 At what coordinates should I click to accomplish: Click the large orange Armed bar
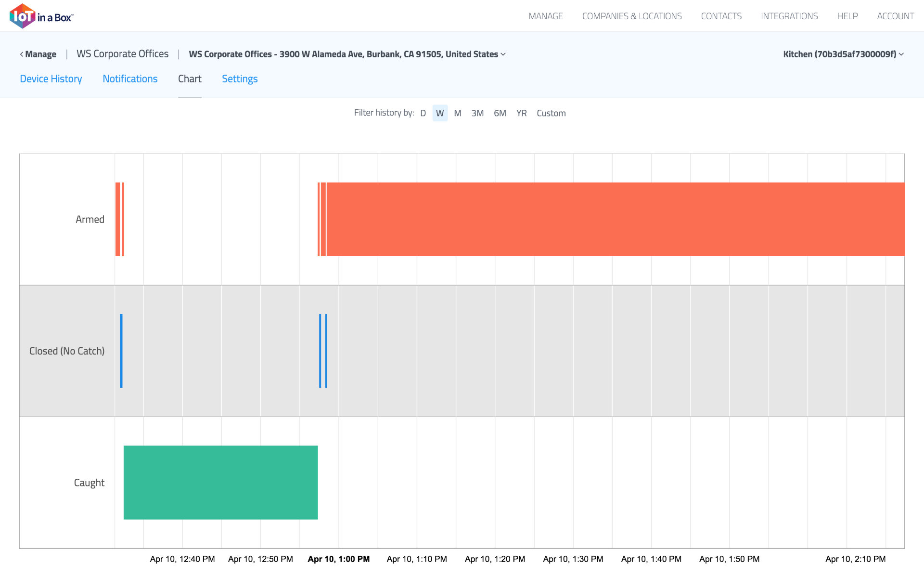(x=615, y=219)
